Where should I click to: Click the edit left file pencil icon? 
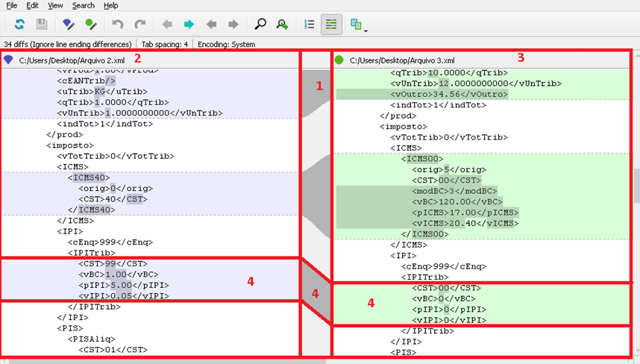68,25
